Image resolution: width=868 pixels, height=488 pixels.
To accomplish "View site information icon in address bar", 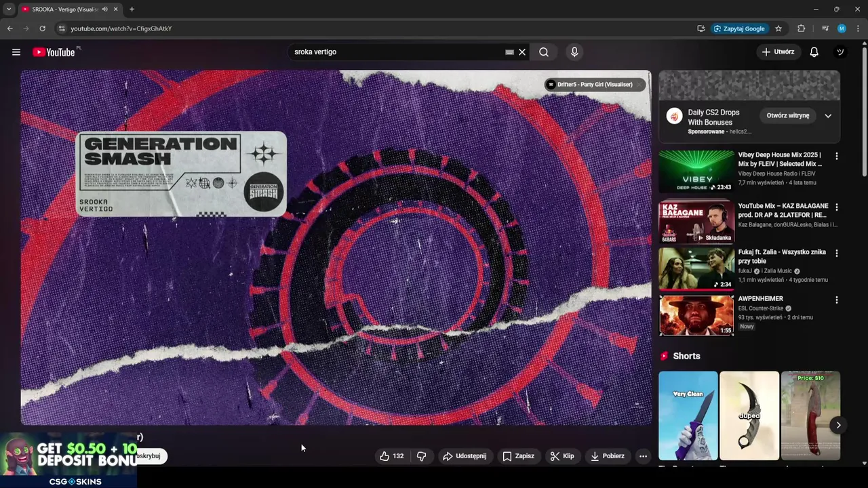I will pyautogui.click(x=62, y=28).
